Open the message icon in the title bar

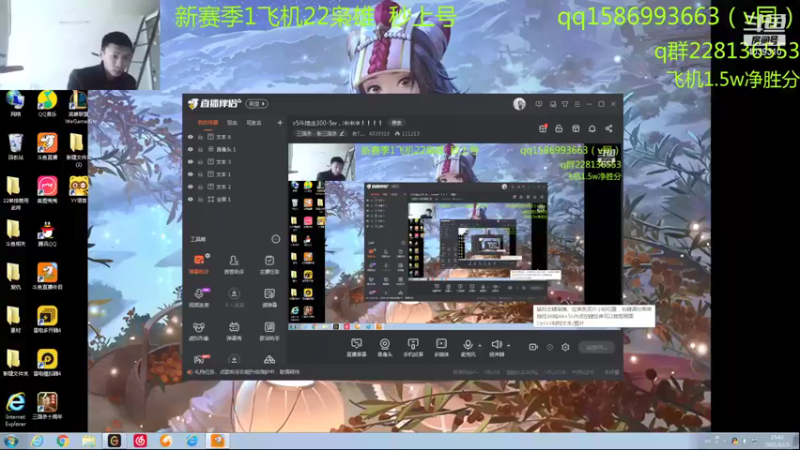[x=539, y=104]
